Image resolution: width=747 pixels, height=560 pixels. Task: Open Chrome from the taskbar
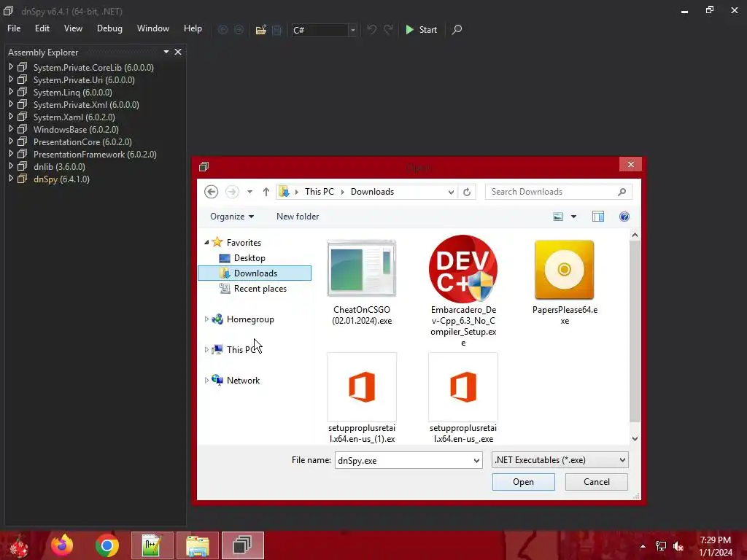tap(107, 545)
